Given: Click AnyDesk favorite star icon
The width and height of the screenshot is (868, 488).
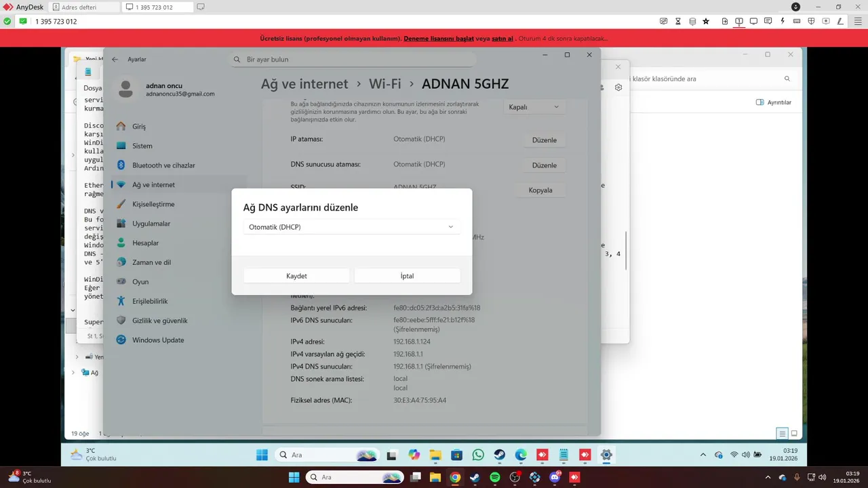Looking at the screenshot, I should click(x=706, y=21).
